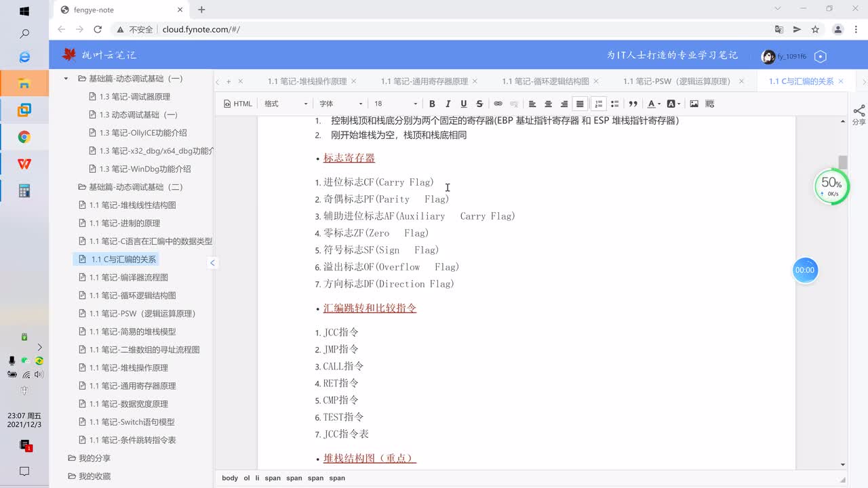868x488 pixels.
Task: Toggle bulleted list
Action: pyautogui.click(x=614, y=104)
